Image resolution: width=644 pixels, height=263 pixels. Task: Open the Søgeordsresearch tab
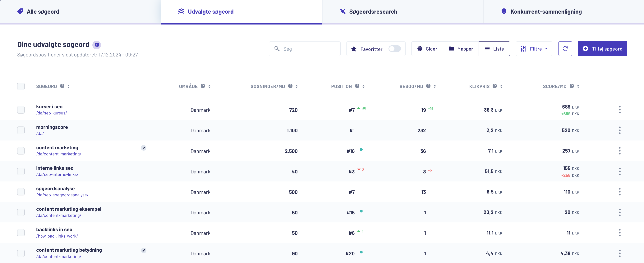pos(403,12)
